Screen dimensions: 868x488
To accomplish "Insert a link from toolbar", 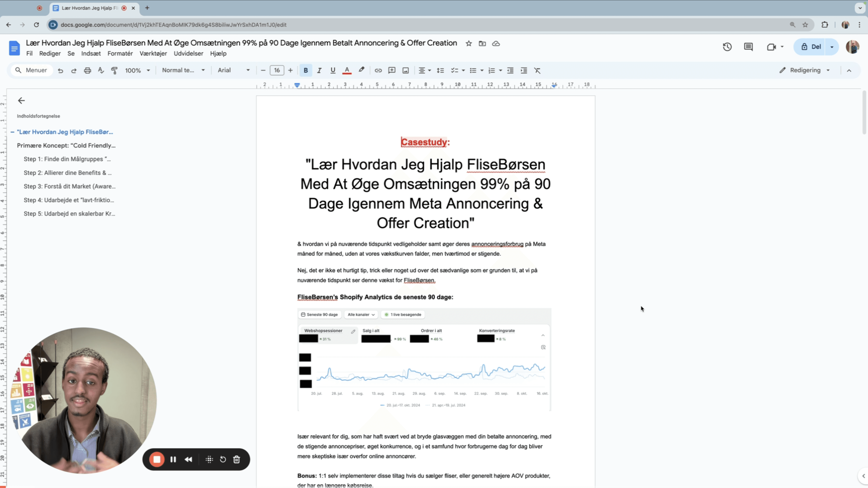I will (378, 70).
